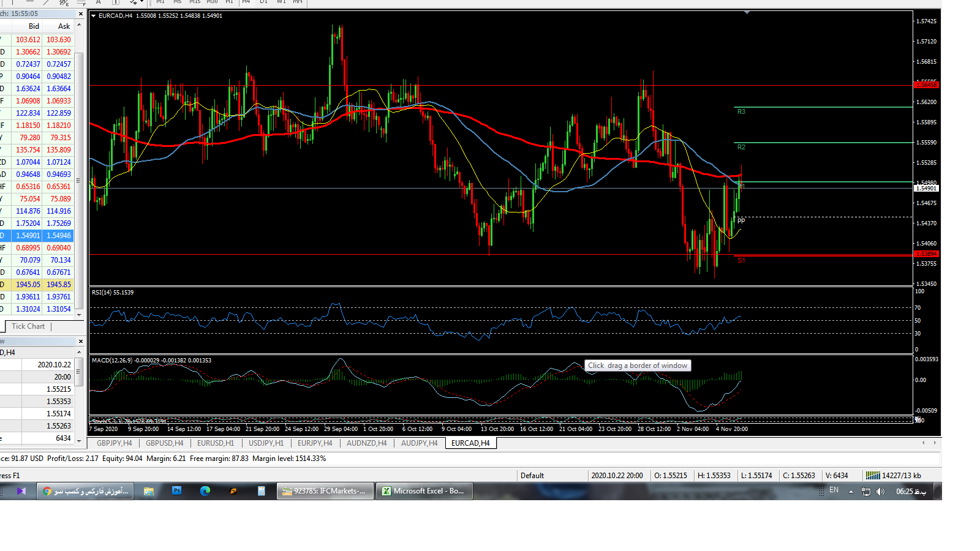Click the ask value 135.809
The height and width of the screenshot is (551, 980).
point(59,150)
